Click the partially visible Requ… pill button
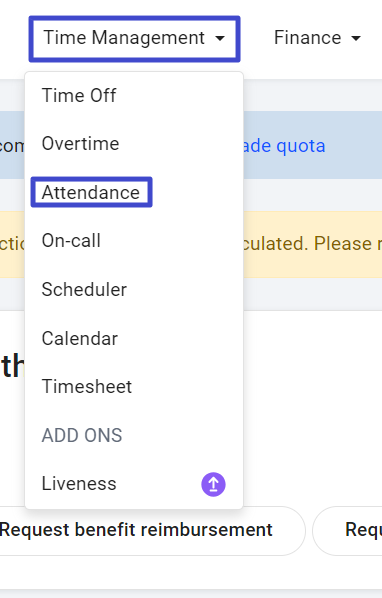The image size is (382, 598). pos(347,530)
